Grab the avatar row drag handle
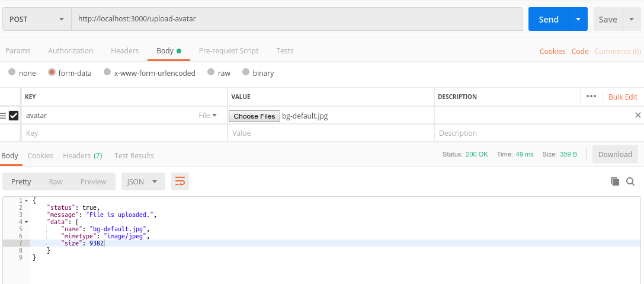The image size is (644, 284). point(4,116)
